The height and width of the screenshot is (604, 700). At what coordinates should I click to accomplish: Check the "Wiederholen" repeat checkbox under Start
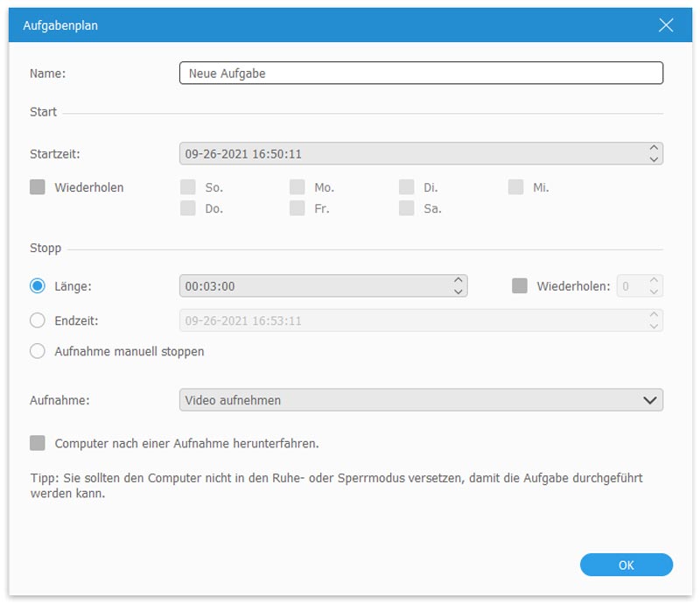[37, 187]
